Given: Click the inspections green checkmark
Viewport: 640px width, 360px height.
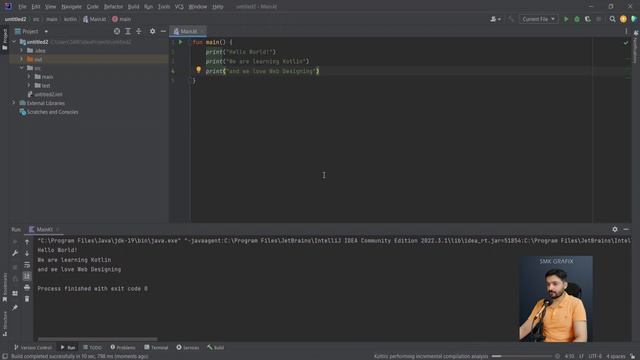Looking at the screenshot, I should click(626, 42).
